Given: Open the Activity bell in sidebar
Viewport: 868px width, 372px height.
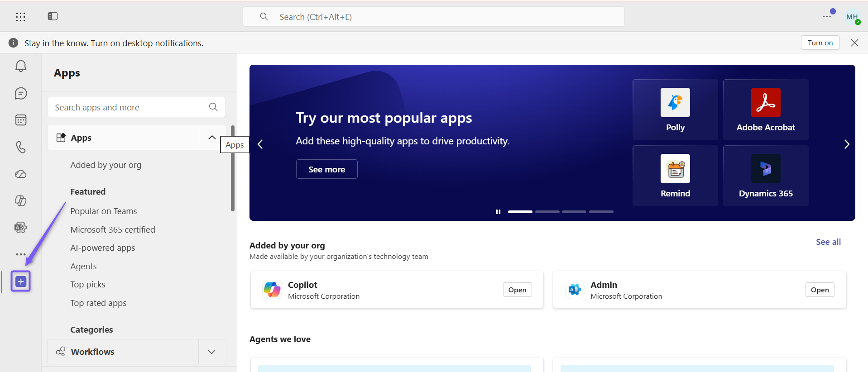Looking at the screenshot, I should click(21, 66).
